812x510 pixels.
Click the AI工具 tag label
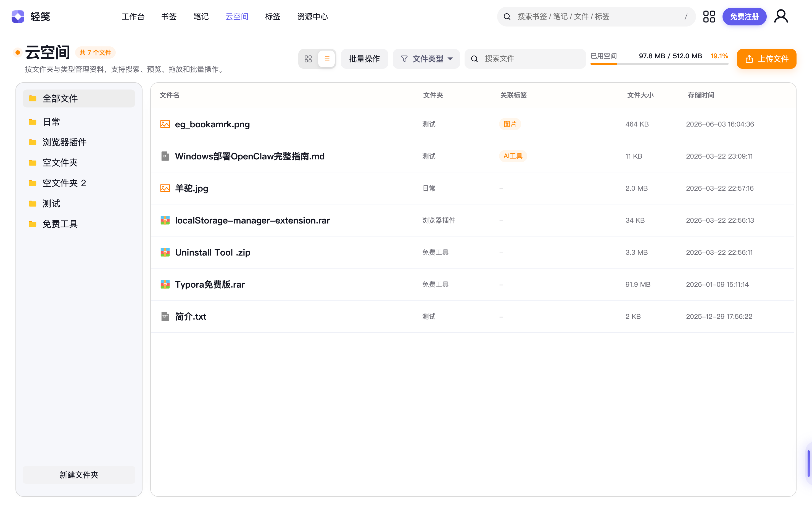click(513, 156)
